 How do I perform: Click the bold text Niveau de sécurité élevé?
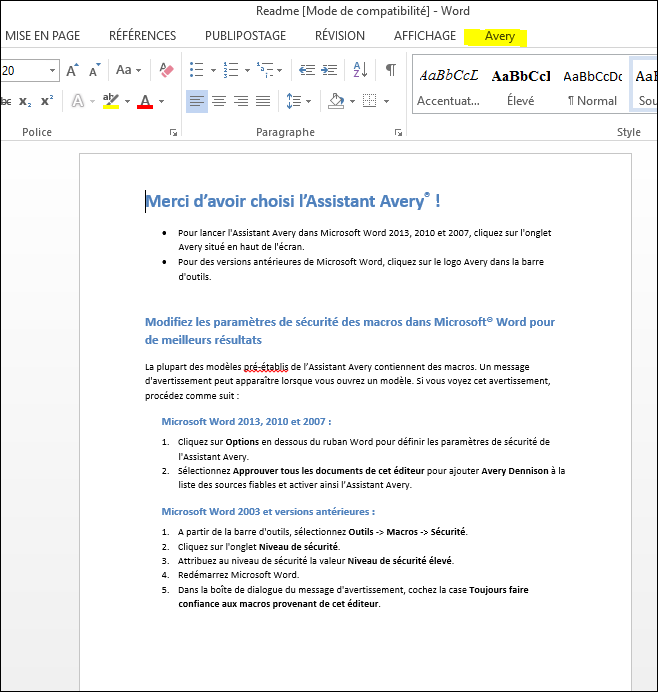[400, 560]
